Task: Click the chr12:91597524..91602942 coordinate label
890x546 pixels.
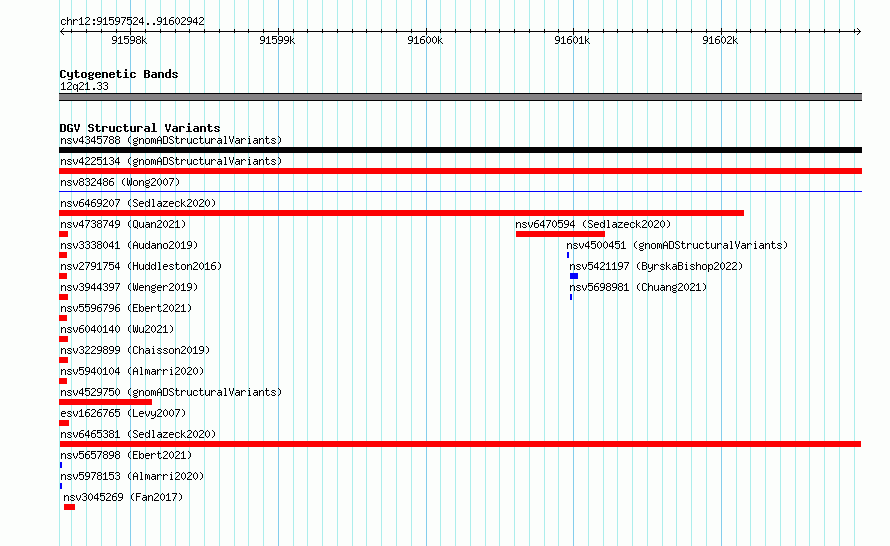Action: point(132,22)
